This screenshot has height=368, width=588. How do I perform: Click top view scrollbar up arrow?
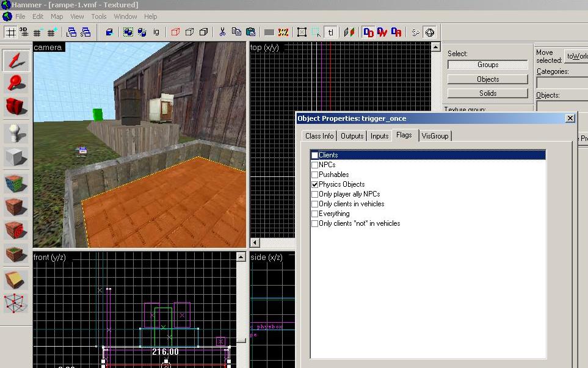[435, 47]
